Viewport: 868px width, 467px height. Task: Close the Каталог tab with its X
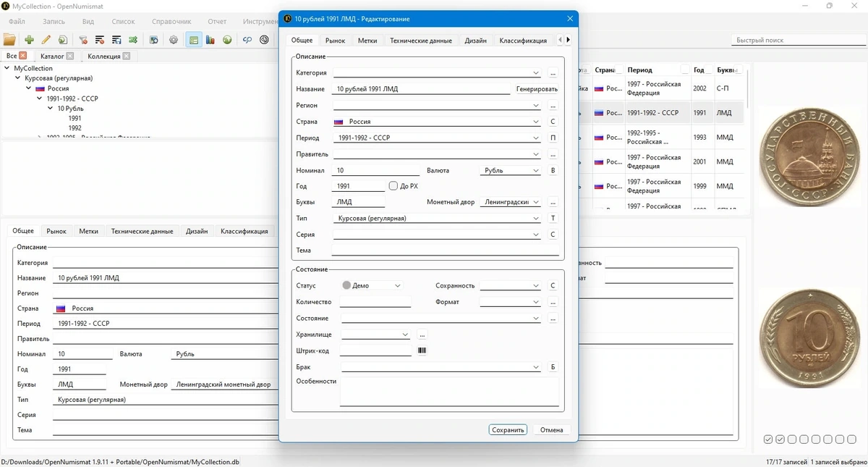click(x=69, y=56)
